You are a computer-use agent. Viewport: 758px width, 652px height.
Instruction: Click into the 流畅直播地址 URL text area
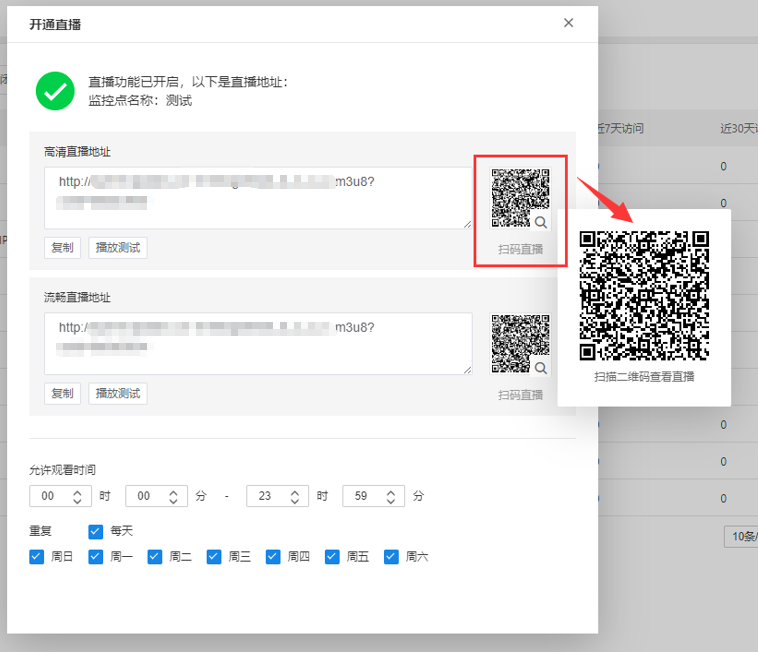point(258,344)
